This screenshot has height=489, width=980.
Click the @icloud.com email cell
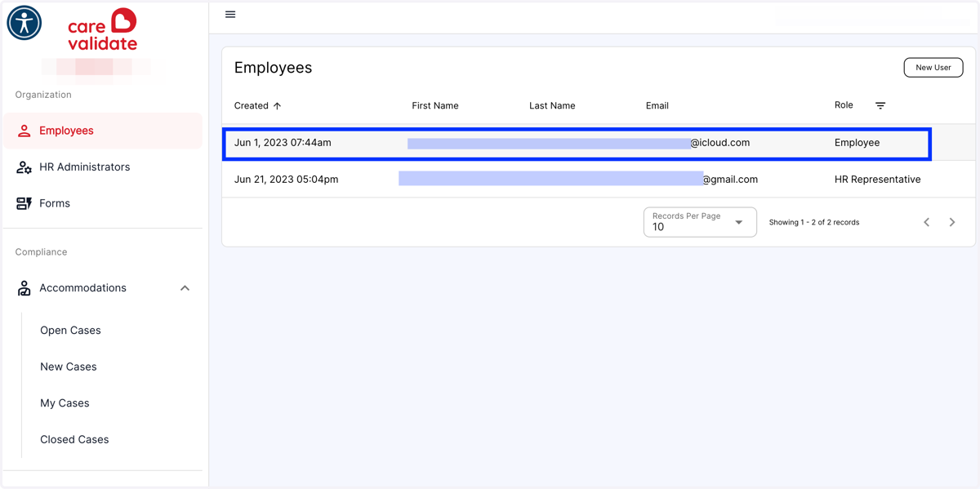coord(720,143)
